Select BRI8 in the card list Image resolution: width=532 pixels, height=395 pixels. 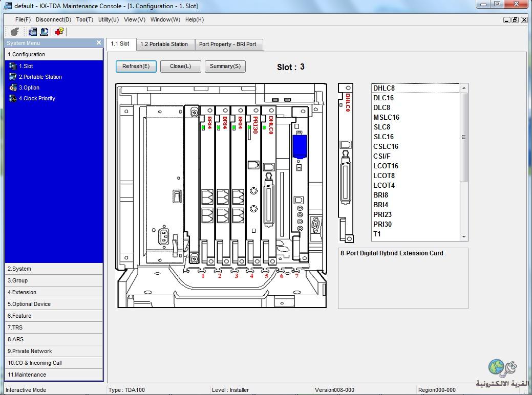tap(415, 195)
